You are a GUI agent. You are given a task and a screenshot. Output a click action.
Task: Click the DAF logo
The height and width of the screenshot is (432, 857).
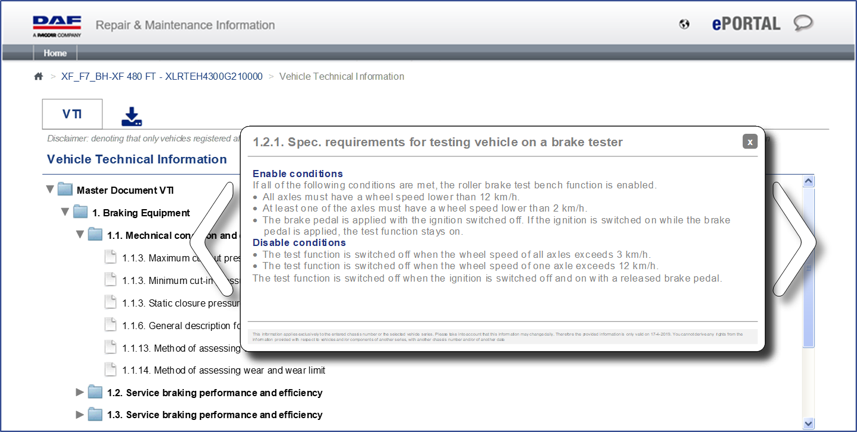tap(57, 26)
